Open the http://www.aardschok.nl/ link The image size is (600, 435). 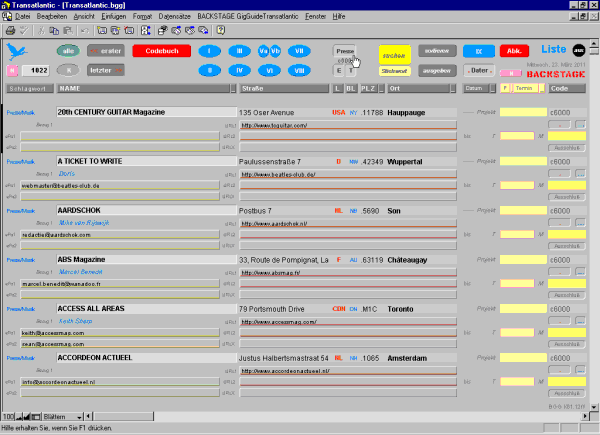[274, 224]
